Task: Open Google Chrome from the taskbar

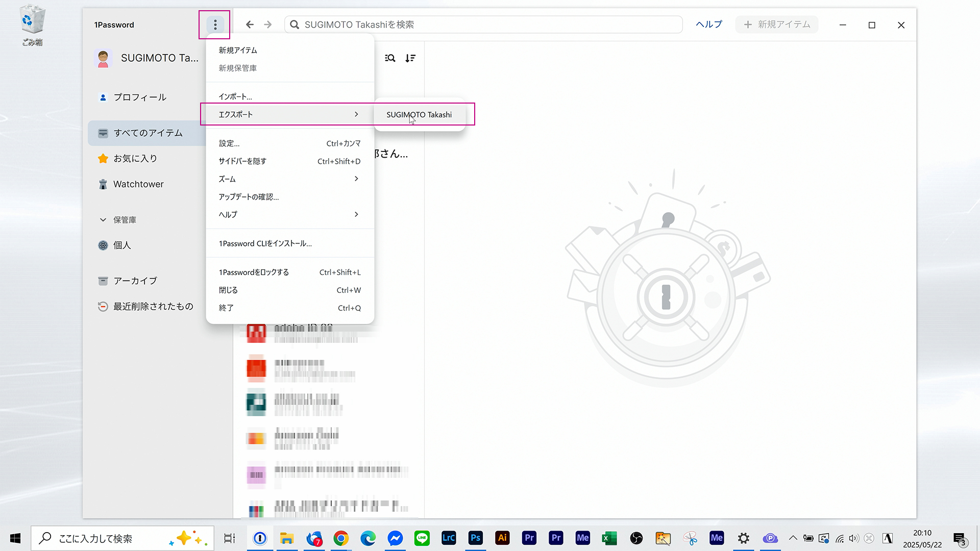Action: pos(341,538)
